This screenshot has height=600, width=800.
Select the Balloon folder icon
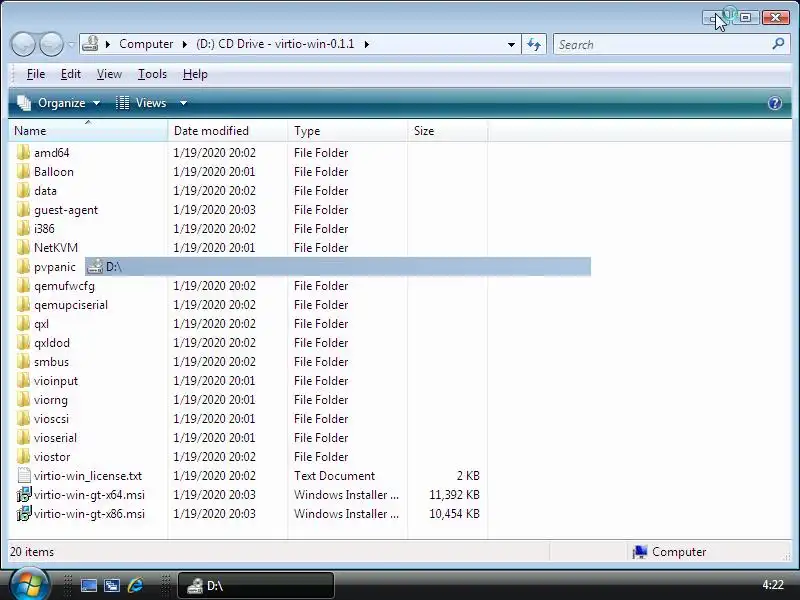coord(23,171)
